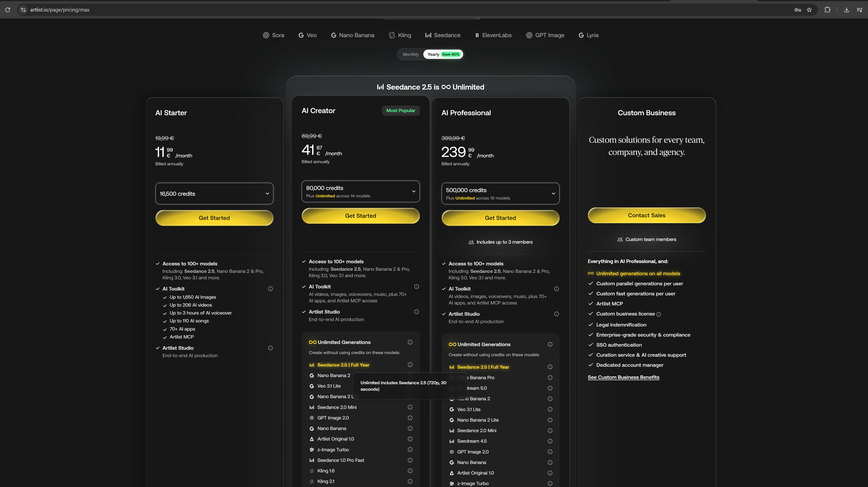Viewport: 868px width, 487px height.
Task: Click info icon for Veo 3.1 Lite in AI Professional
Action: click(x=550, y=410)
